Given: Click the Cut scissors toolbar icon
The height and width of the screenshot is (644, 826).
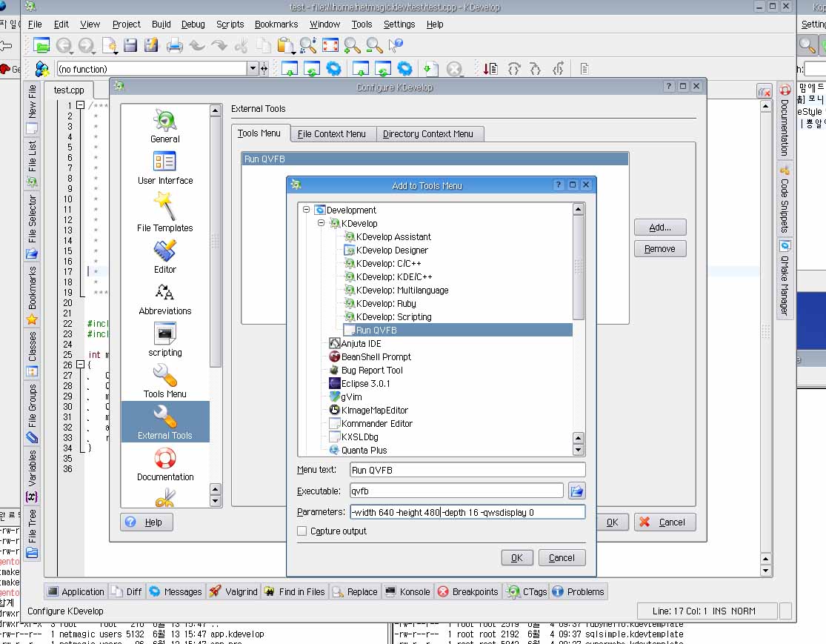Looking at the screenshot, I should coord(242,45).
